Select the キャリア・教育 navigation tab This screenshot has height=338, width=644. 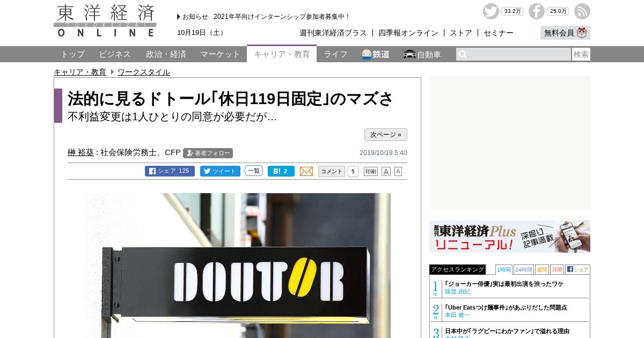click(x=282, y=54)
